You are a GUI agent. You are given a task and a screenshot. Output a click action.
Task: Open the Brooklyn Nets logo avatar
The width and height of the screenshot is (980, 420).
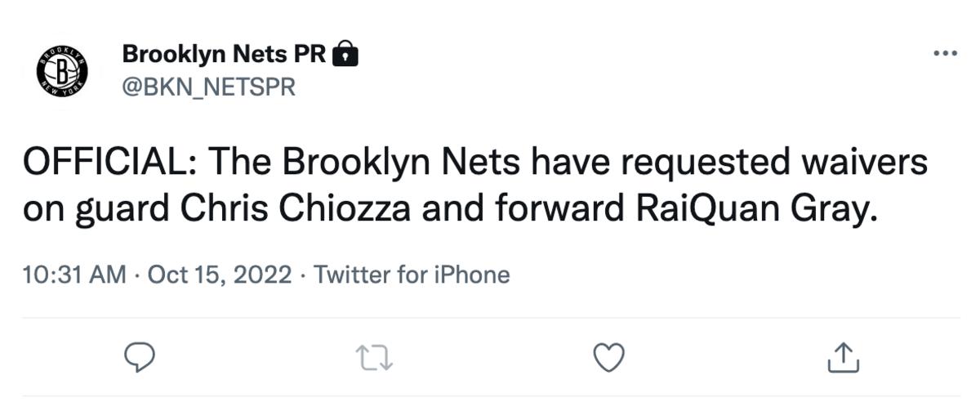[x=62, y=69]
